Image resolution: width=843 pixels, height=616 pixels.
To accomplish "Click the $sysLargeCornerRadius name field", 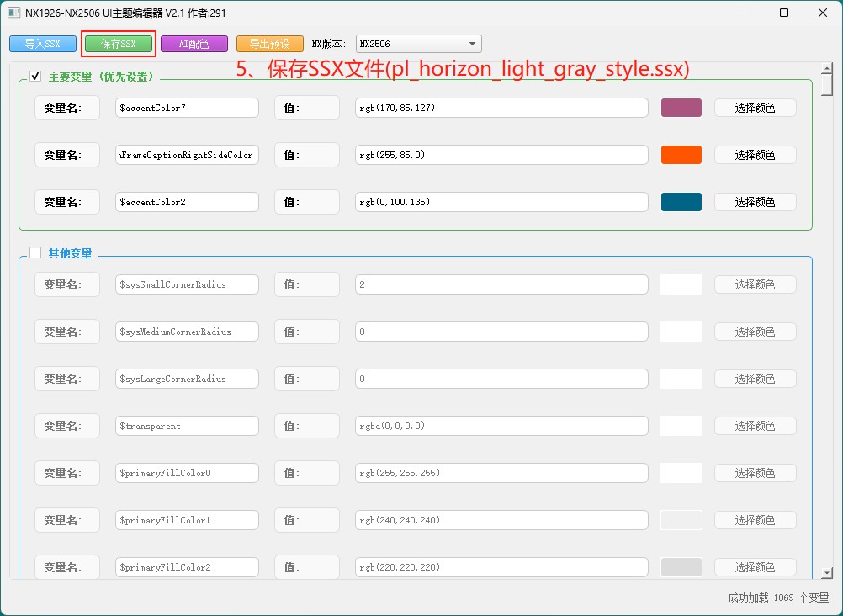I will click(187, 379).
